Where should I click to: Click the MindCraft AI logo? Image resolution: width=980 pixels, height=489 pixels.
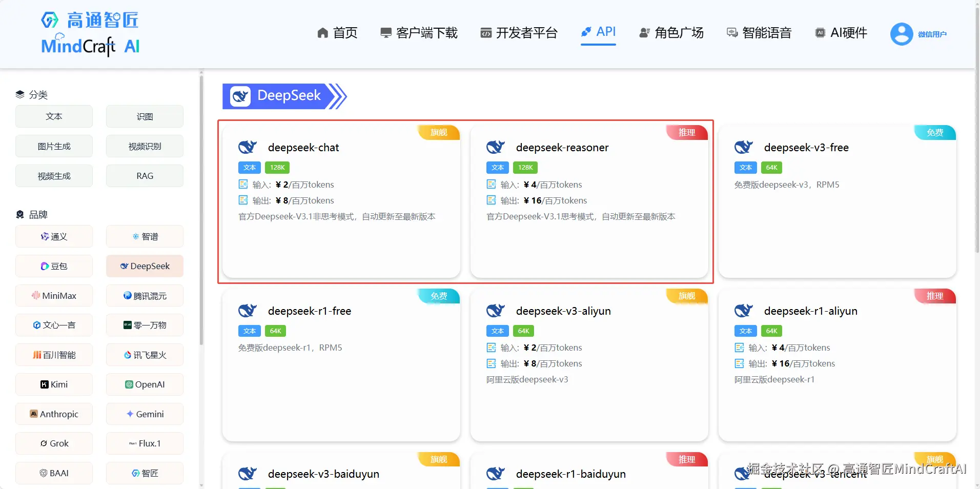pos(90,34)
